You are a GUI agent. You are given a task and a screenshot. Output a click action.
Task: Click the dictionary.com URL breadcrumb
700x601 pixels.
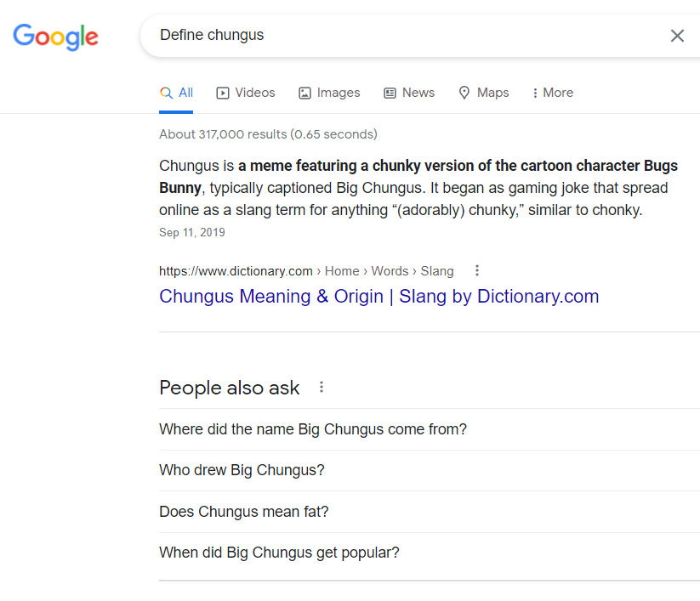[x=306, y=271]
